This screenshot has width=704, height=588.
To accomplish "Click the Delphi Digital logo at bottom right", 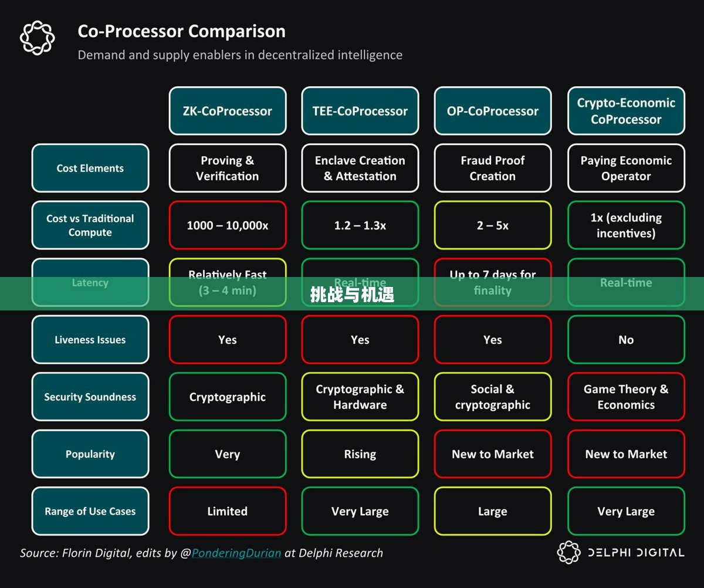I will (x=621, y=552).
